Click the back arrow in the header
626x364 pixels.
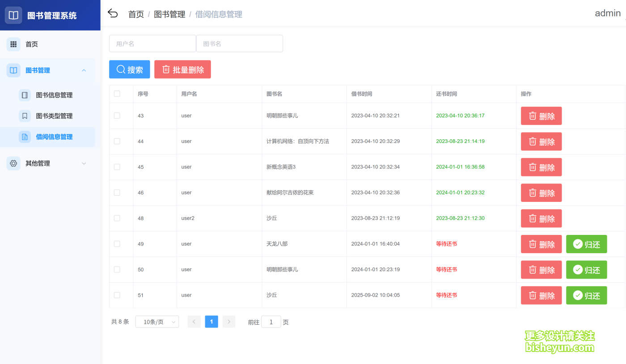113,13
